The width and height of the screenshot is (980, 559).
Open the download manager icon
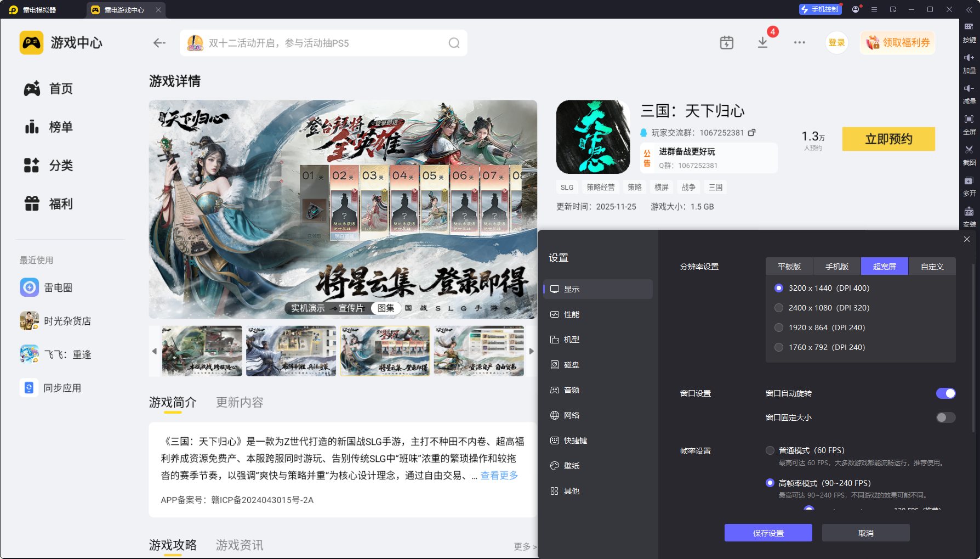pyautogui.click(x=762, y=43)
